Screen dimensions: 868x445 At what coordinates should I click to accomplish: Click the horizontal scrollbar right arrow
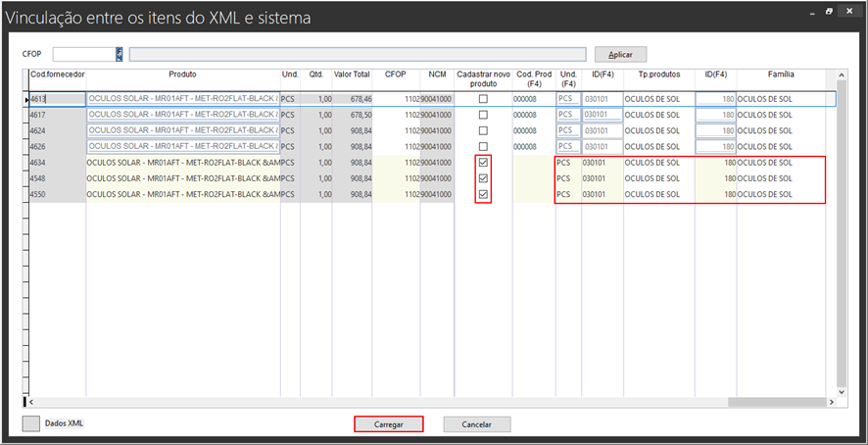tap(831, 402)
